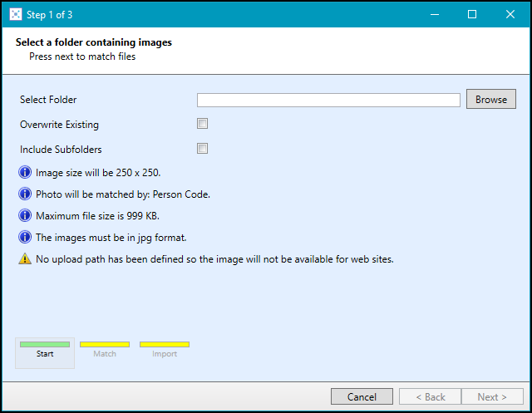Click the green Start progress bar
The width and height of the screenshot is (532, 413).
pos(45,345)
